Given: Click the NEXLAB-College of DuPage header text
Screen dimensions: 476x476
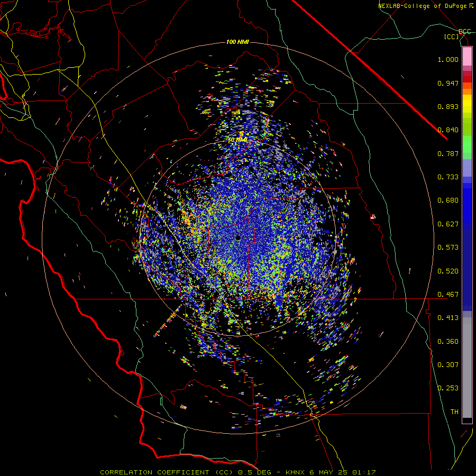Looking at the screenshot, I should 426,6.
